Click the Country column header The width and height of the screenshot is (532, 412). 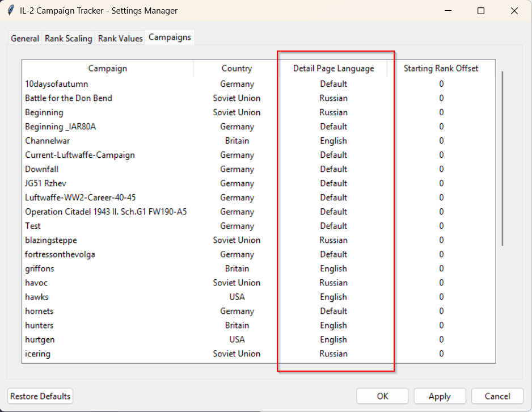click(237, 68)
